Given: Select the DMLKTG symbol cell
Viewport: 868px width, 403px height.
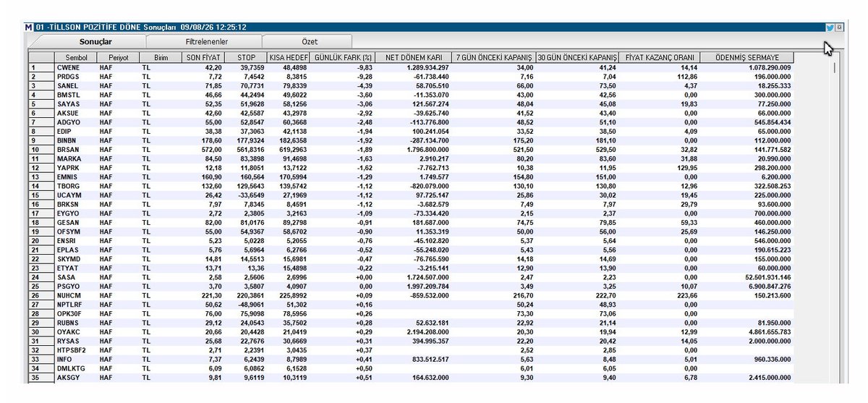Looking at the screenshot, I should click(76, 367).
